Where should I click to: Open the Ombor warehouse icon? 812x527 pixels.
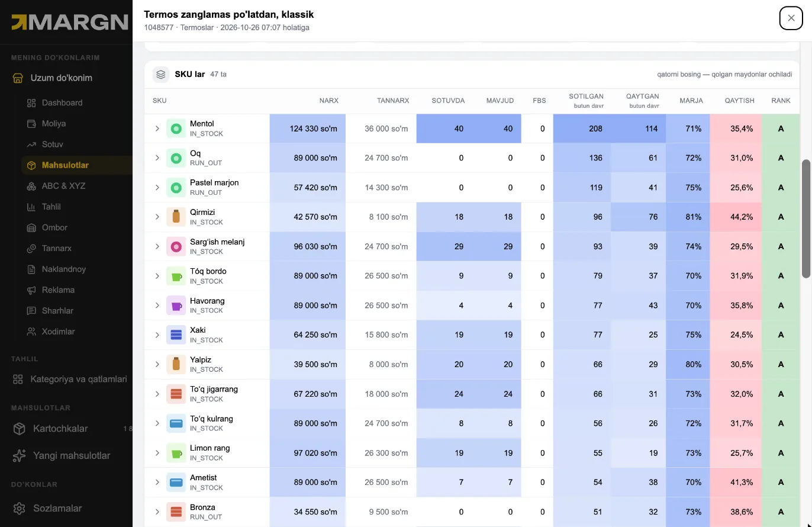[31, 227]
